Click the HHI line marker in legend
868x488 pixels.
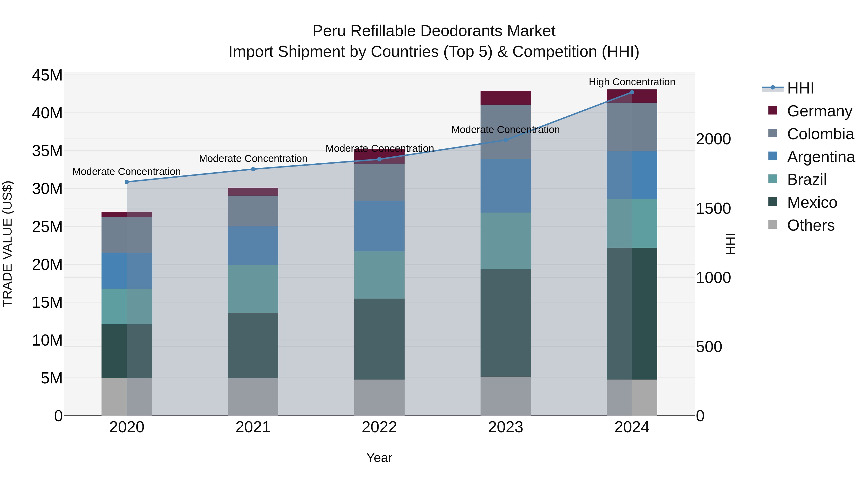tap(773, 87)
